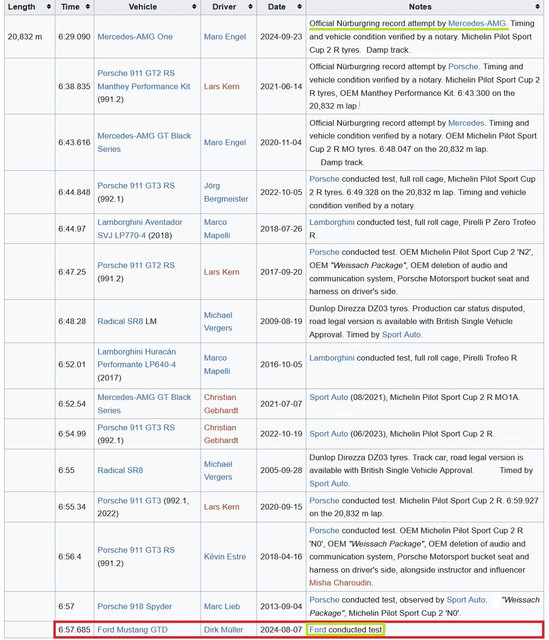Image resolution: width=549 pixels, height=640 pixels.
Task: Click the 6:29.090 time cell
Action: (74, 37)
